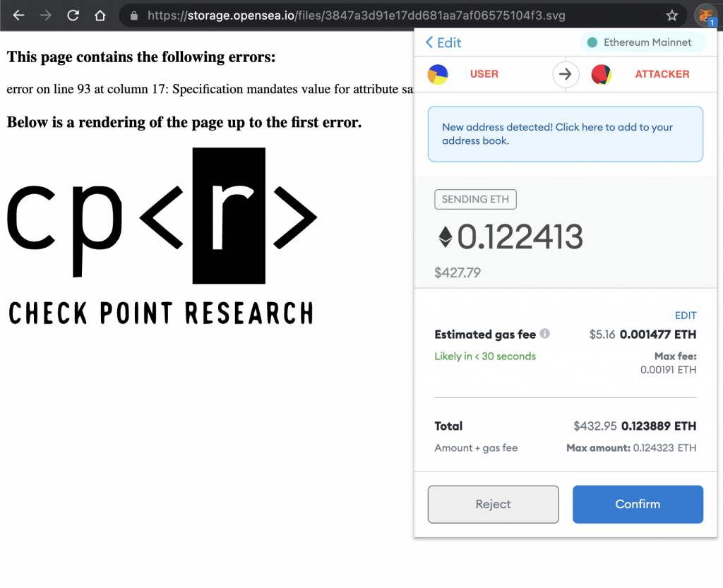Click the bookmark star icon

coord(671,14)
